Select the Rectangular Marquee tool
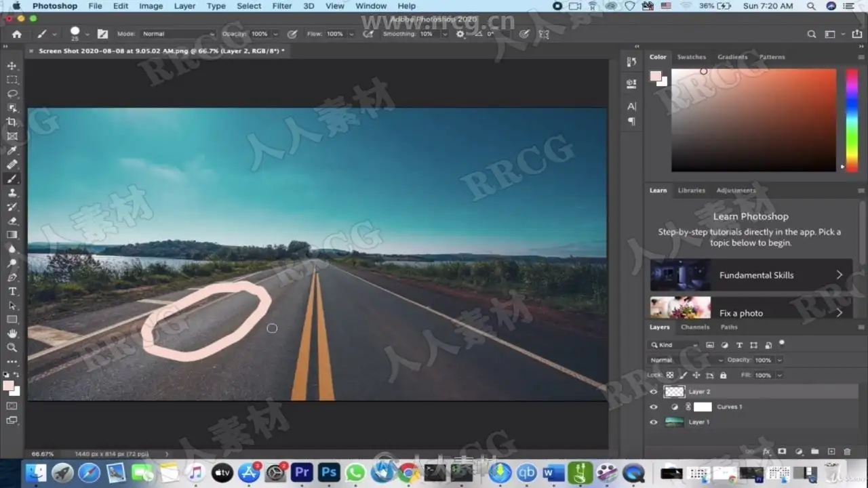 [x=12, y=80]
